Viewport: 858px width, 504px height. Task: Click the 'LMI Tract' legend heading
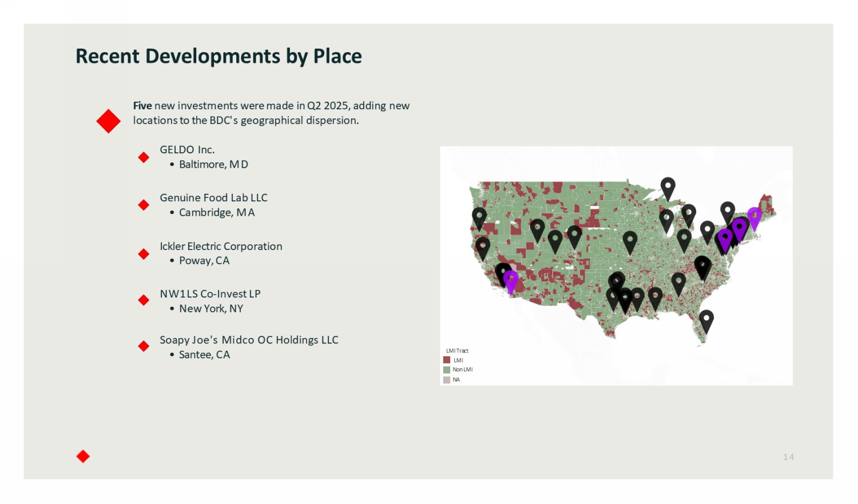tap(457, 351)
